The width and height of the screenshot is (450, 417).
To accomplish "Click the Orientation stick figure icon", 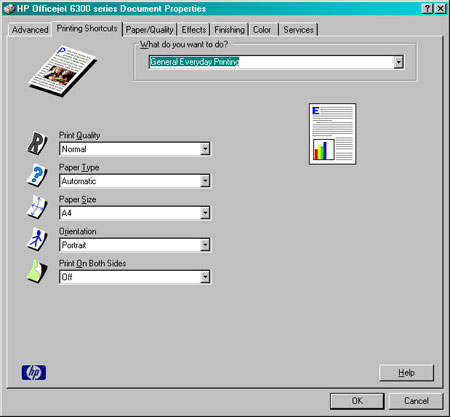I will click(x=37, y=239).
